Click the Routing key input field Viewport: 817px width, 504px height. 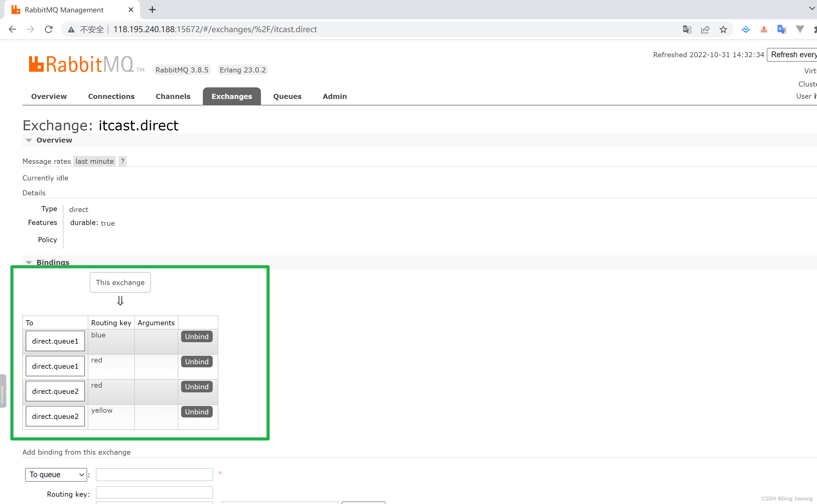(154, 492)
